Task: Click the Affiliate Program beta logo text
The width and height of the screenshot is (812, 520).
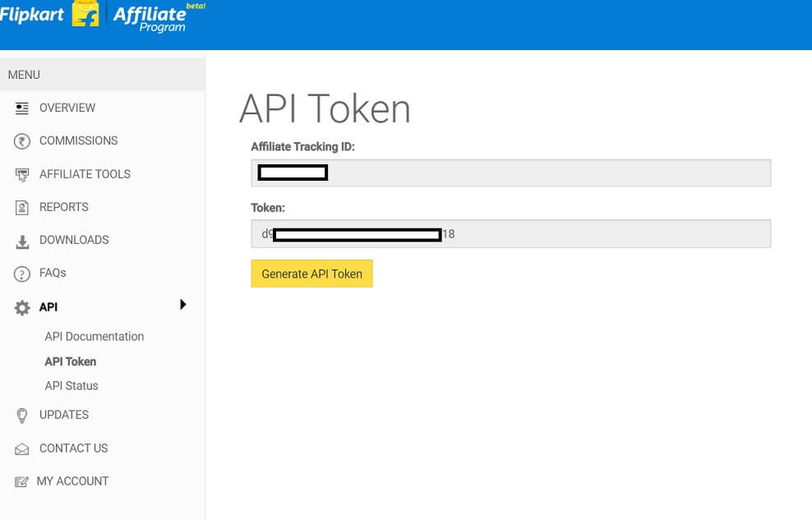Action: coord(158,17)
